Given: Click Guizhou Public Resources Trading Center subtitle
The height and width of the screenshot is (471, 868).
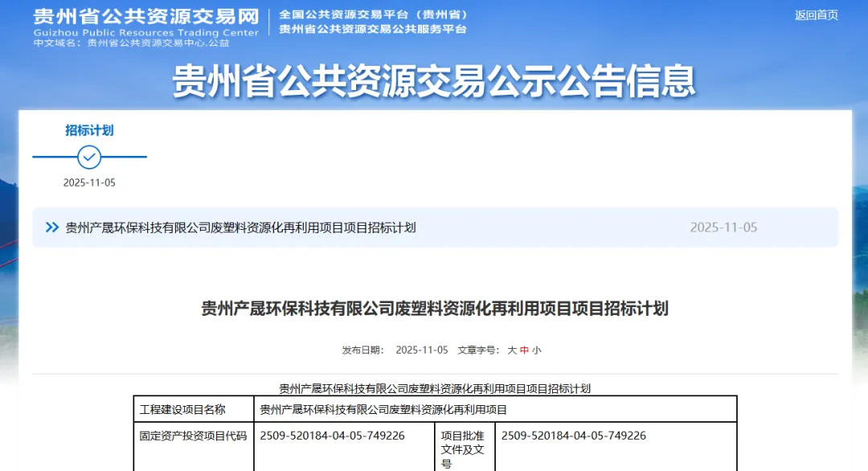Looking at the screenshot, I should [145, 32].
